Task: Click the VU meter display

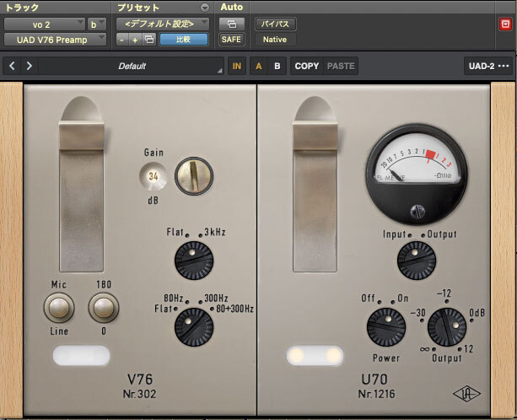Action: 417,159
